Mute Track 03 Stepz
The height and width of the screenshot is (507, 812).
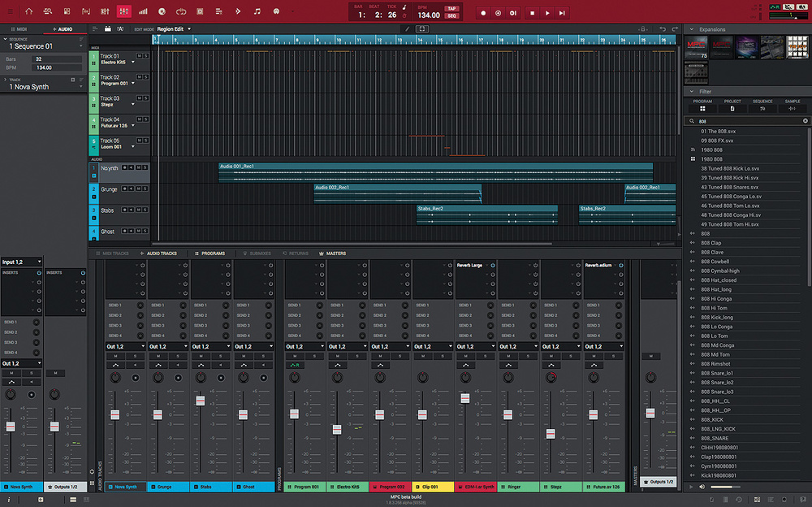[139, 98]
